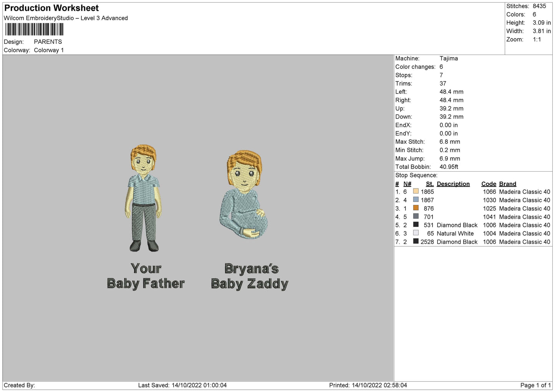The width and height of the screenshot is (555, 392).
Task: Click the 'Stop Sequence:' heading
Action: [416, 175]
